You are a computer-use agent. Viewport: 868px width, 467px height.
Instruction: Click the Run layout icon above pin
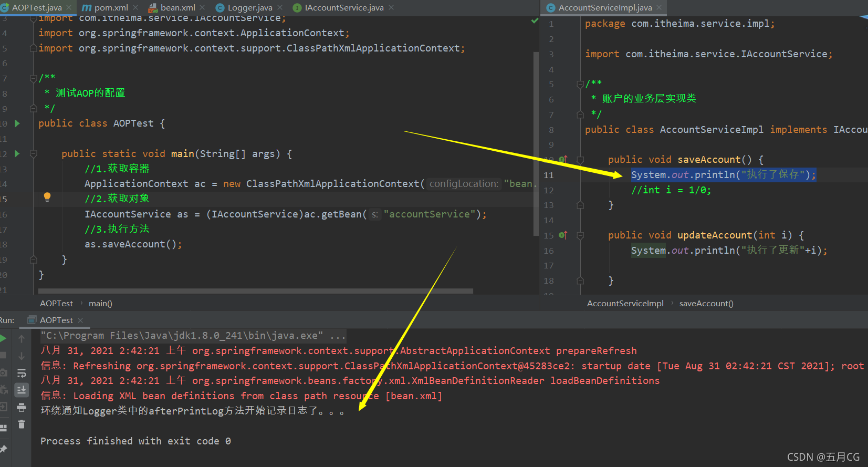[3, 428]
